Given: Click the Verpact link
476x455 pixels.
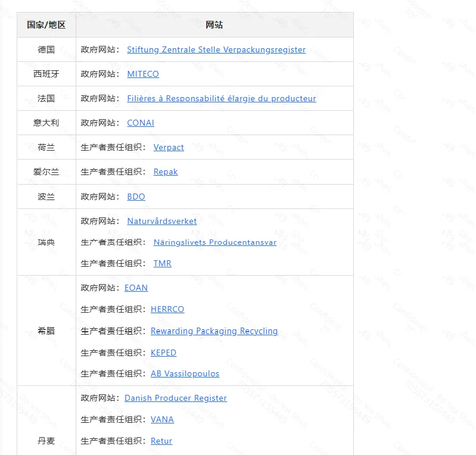Looking at the screenshot, I should point(169,148).
